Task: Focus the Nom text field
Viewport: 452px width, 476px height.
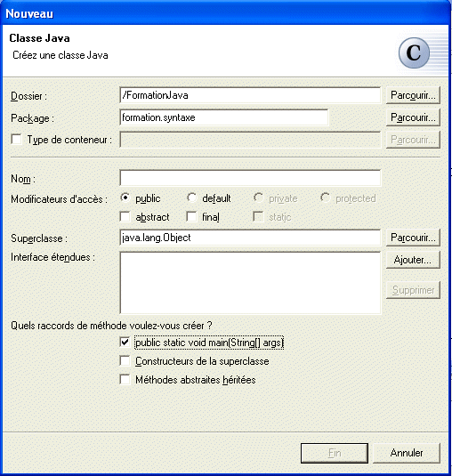Action: [x=250, y=178]
